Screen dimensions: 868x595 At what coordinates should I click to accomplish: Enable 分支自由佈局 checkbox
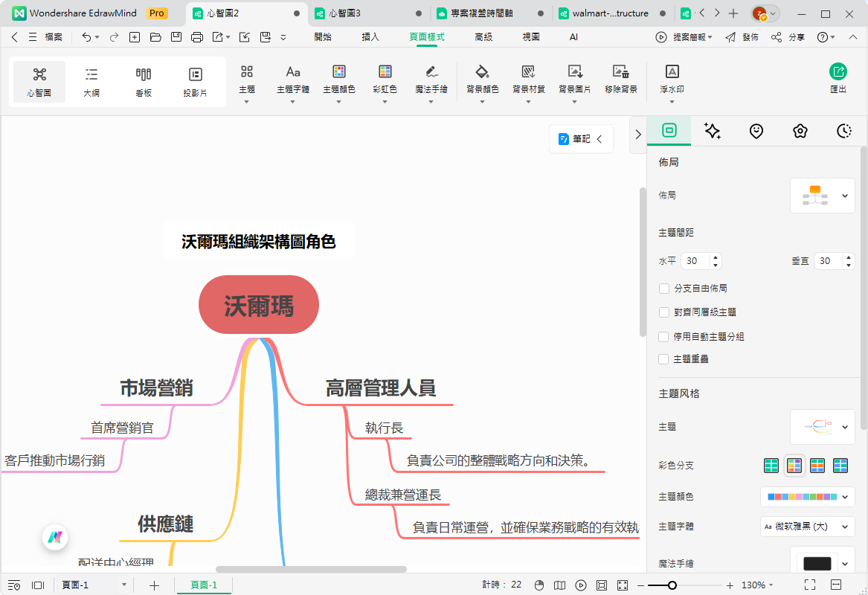664,289
